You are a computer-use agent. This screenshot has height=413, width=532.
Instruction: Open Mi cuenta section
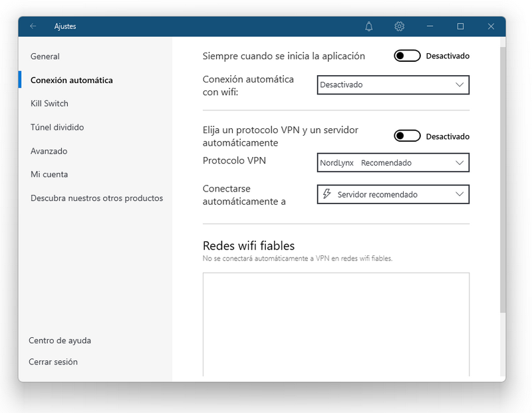pyautogui.click(x=49, y=174)
